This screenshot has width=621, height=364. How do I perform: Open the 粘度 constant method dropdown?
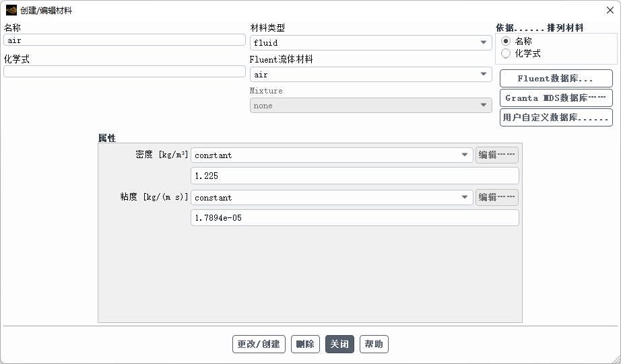(332, 197)
